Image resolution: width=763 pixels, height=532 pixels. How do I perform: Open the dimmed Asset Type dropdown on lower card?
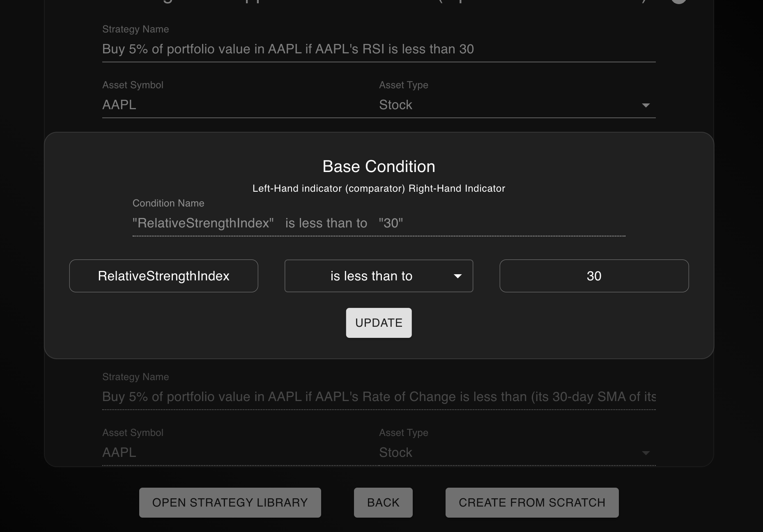click(646, 453)
